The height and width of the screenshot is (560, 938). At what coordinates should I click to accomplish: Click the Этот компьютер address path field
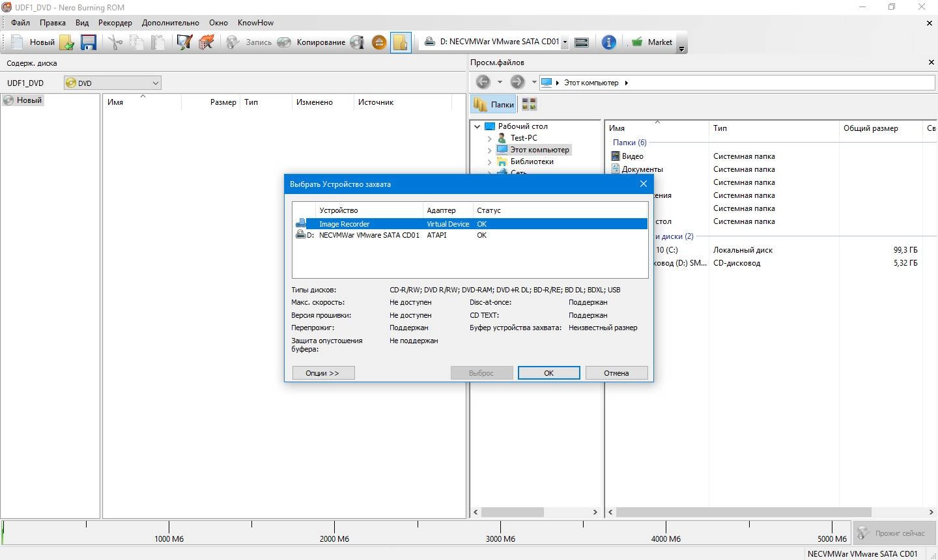click(x=737, y=83)
